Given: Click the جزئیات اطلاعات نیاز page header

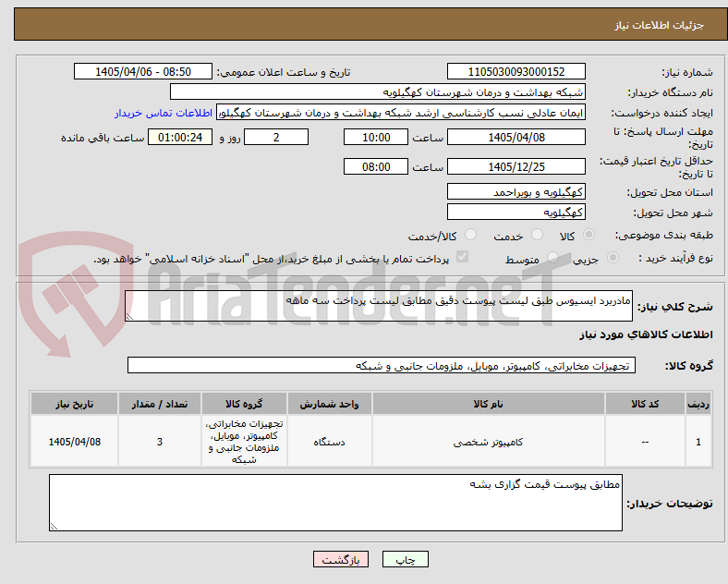Looking at the screenshot, I should tap(660, 25).
